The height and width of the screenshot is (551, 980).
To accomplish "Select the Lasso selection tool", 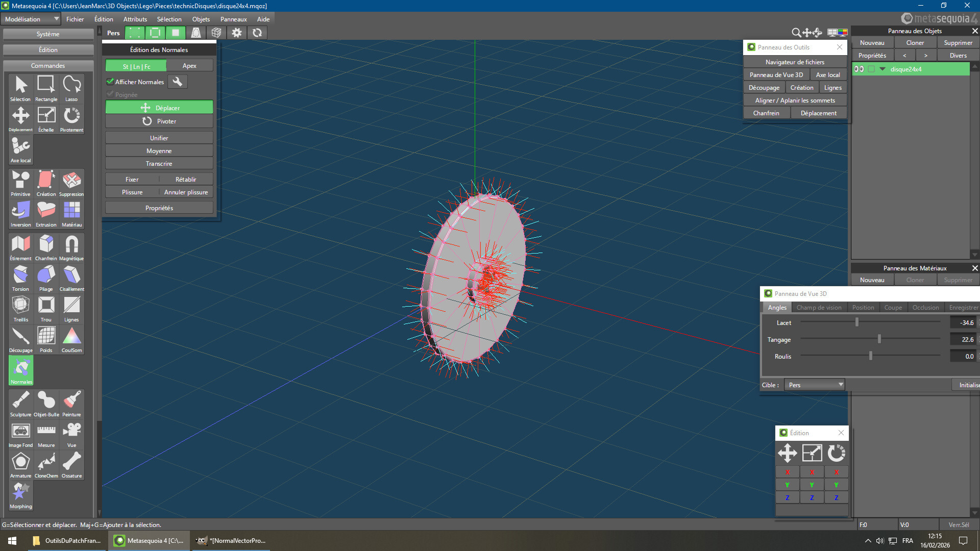I will 71,88.
